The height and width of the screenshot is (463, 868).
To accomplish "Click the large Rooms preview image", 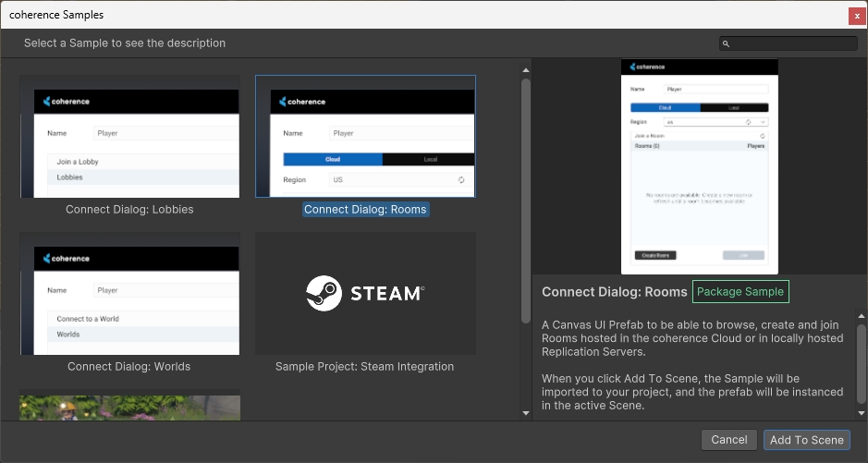I will pos(700,166).
